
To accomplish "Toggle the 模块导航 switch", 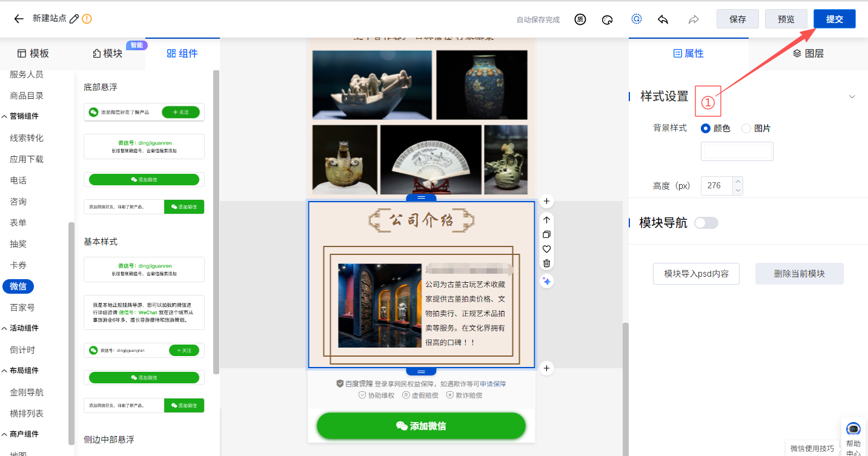I will (706, 223).
